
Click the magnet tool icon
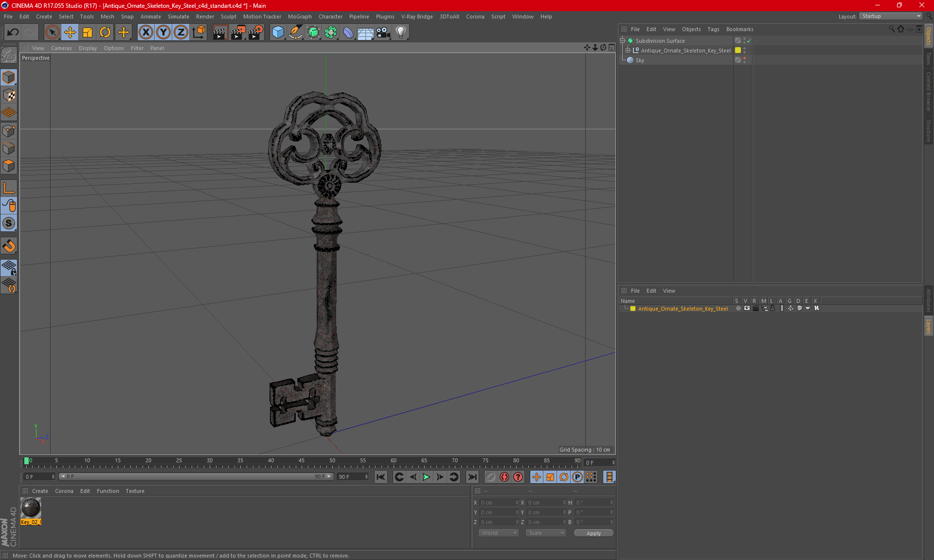(9, 245)
